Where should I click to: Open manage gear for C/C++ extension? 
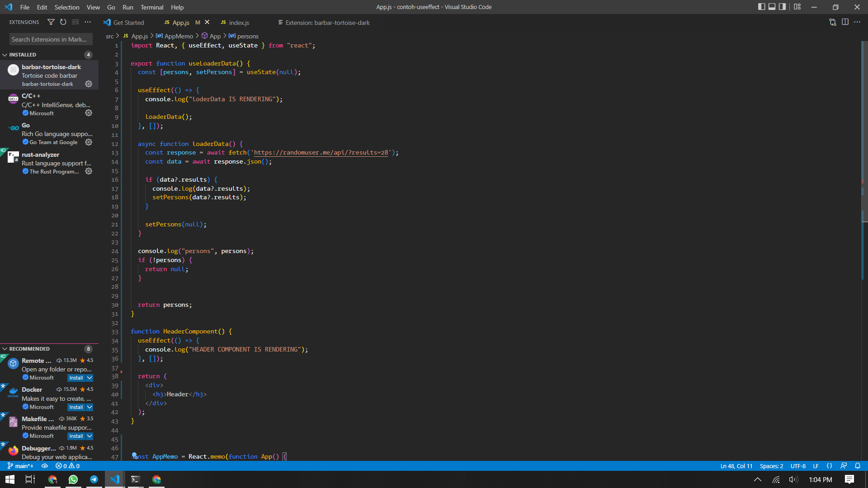pyautogui.click(x=89, y=113)
